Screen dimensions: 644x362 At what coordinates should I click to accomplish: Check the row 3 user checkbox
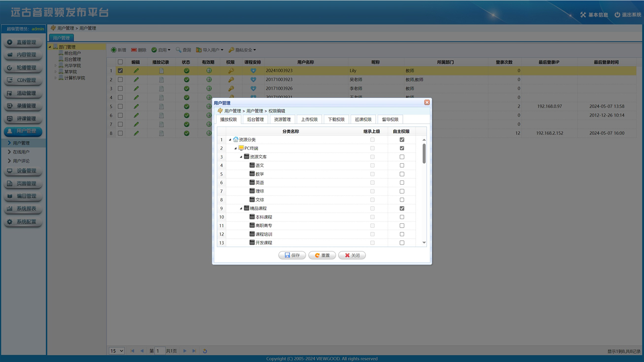120,88
